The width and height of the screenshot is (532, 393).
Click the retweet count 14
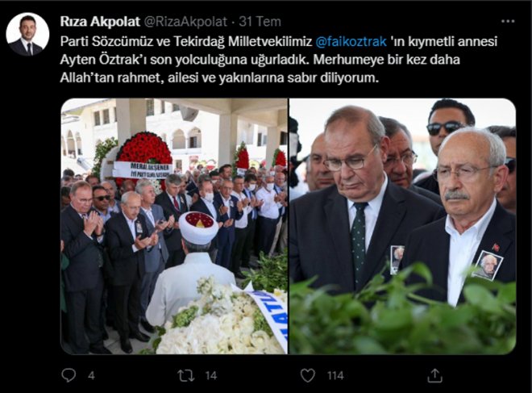pos(211,376)
